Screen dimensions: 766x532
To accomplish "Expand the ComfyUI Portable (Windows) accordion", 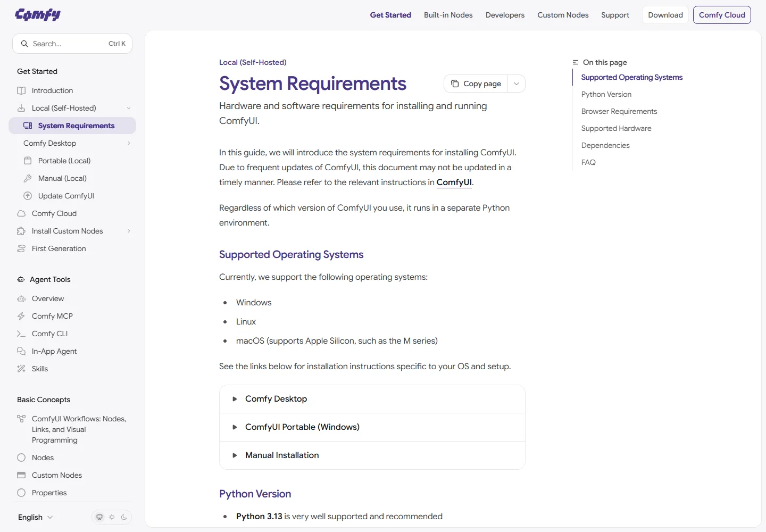I will [x=372, y=427].
